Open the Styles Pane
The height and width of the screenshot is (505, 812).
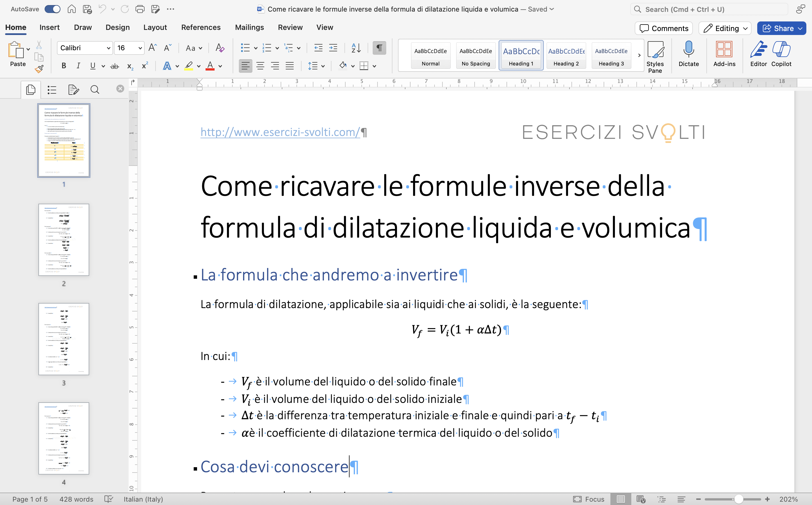click(x=655, y=55)
